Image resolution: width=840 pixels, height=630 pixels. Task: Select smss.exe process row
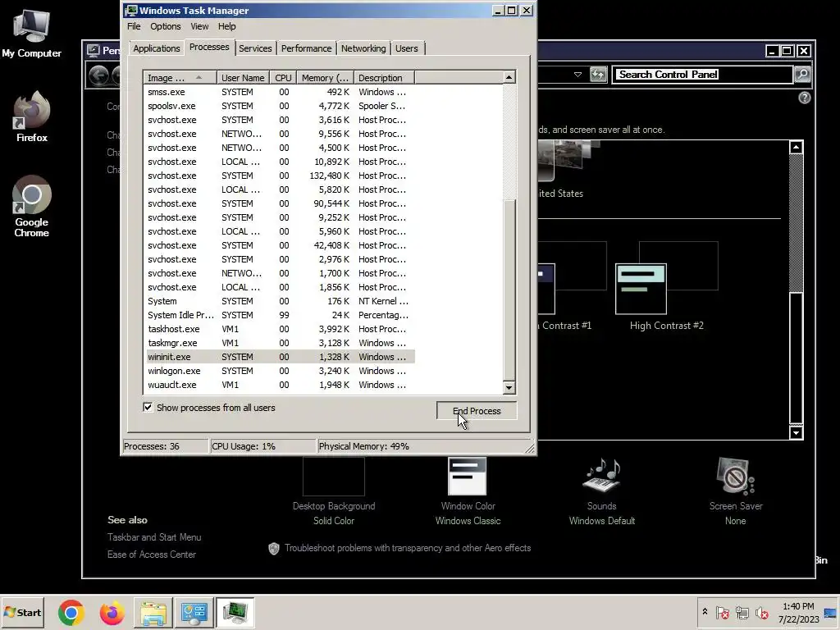[x=279, y=92]
